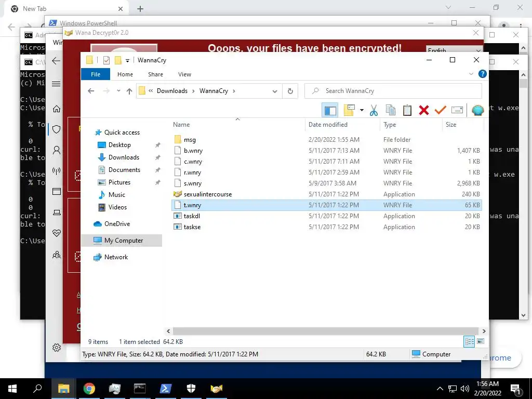Click the Copy icon in the toolbar
This screenshot has width=532, height=399.
coord(391,110)
